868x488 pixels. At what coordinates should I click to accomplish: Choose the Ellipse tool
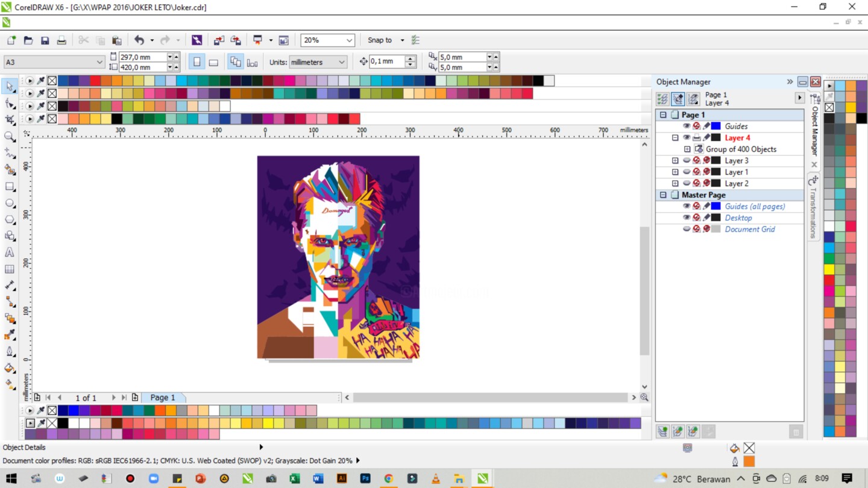click(x=10, y=204)
